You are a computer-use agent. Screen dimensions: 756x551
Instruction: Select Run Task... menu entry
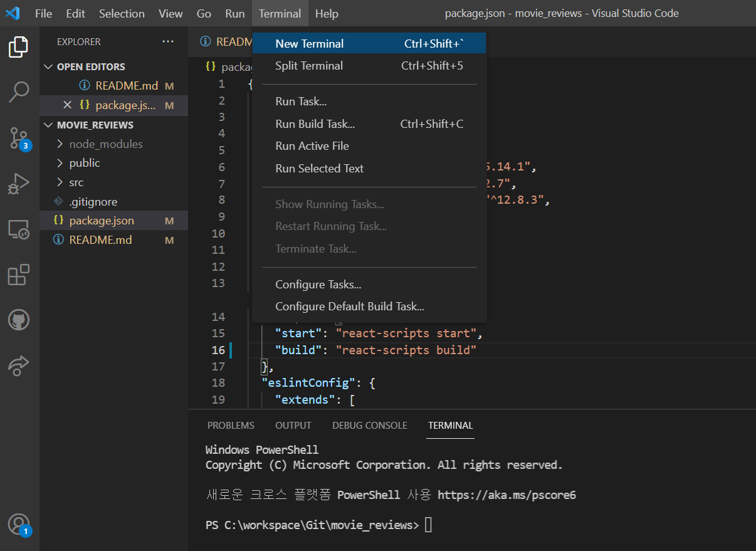pos(369,102)
